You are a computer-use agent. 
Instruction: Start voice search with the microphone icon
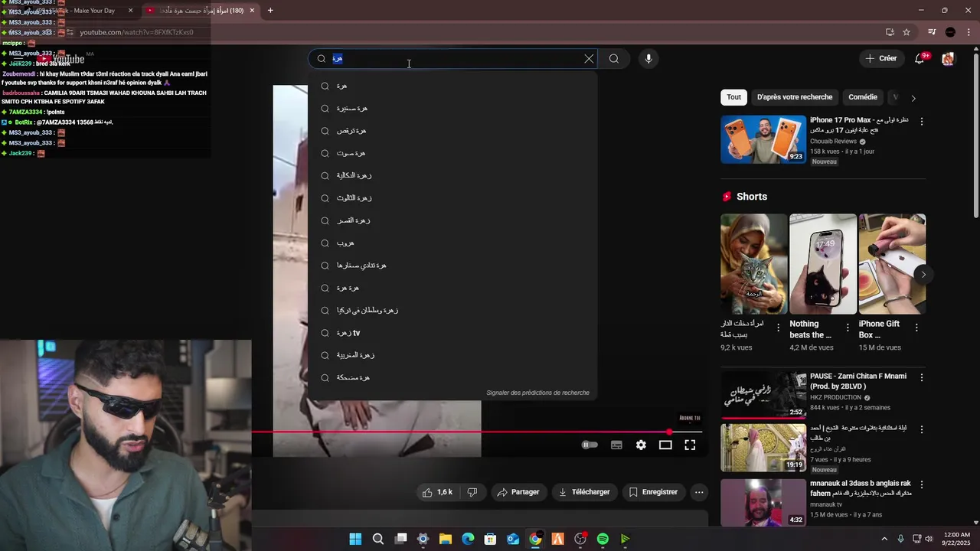point(648,59)
